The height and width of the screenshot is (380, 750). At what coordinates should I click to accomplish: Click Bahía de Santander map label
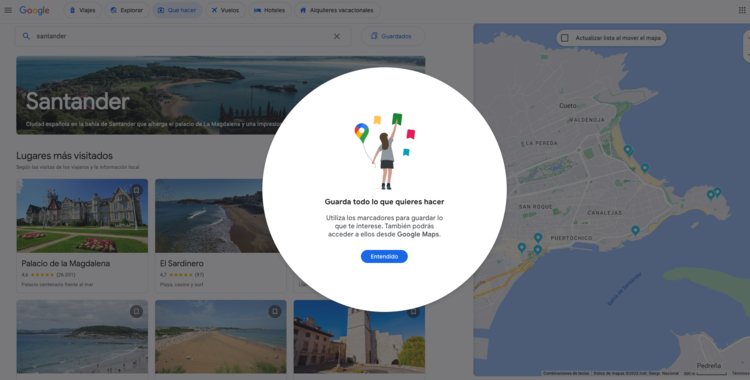tap(624, 290)
